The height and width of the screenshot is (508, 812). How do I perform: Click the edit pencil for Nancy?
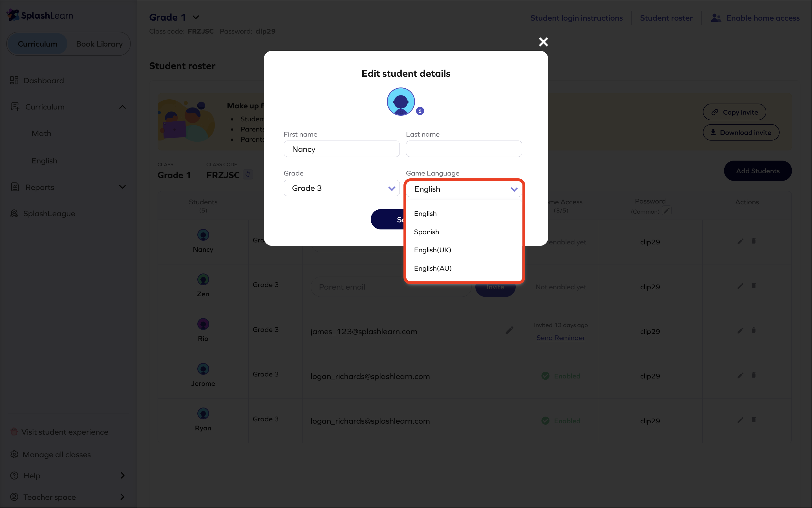[740, 242]
